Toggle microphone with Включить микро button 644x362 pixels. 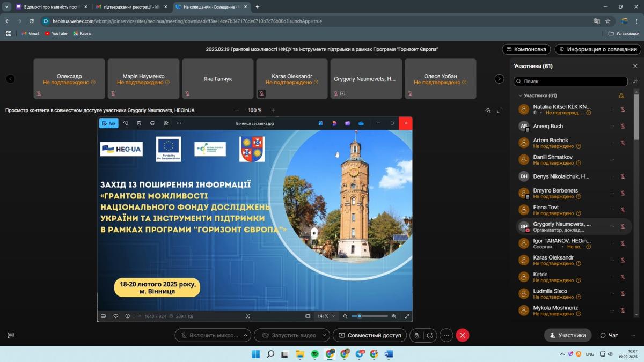(208, 335)
